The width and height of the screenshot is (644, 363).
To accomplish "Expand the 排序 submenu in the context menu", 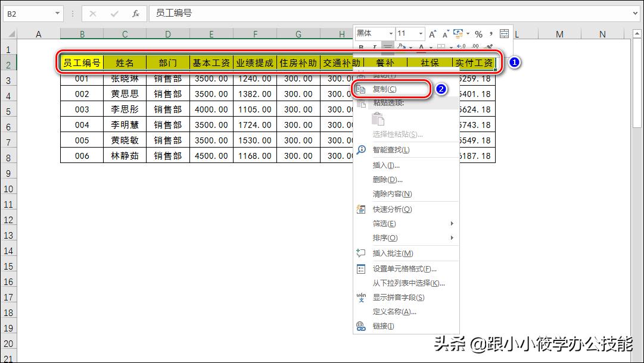I will tap(385, 237).
